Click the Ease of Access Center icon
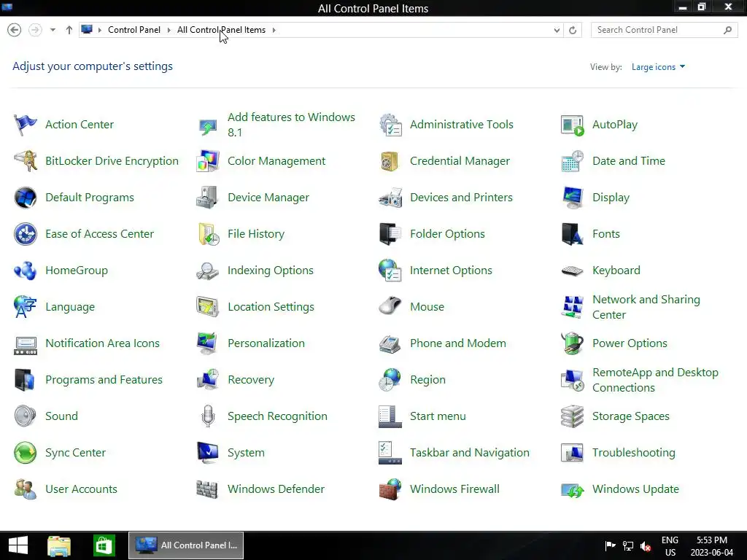Viewport: 747px width, 560px height. tap(26, 234)
